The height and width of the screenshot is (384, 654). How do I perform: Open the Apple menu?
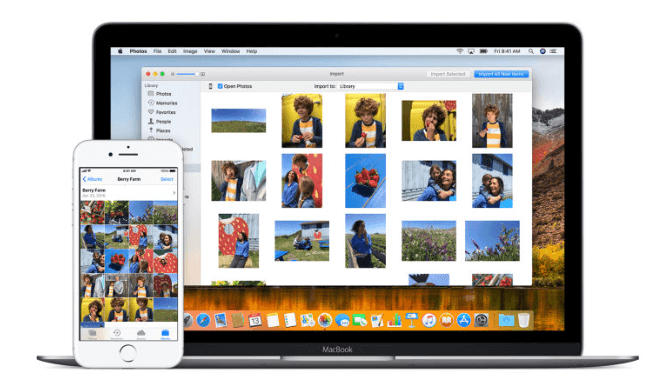tap(120, 51)
